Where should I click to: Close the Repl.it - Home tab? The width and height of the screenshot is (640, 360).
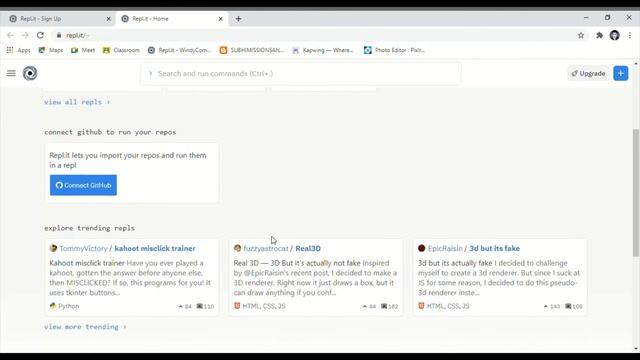[x=220, y=19]
